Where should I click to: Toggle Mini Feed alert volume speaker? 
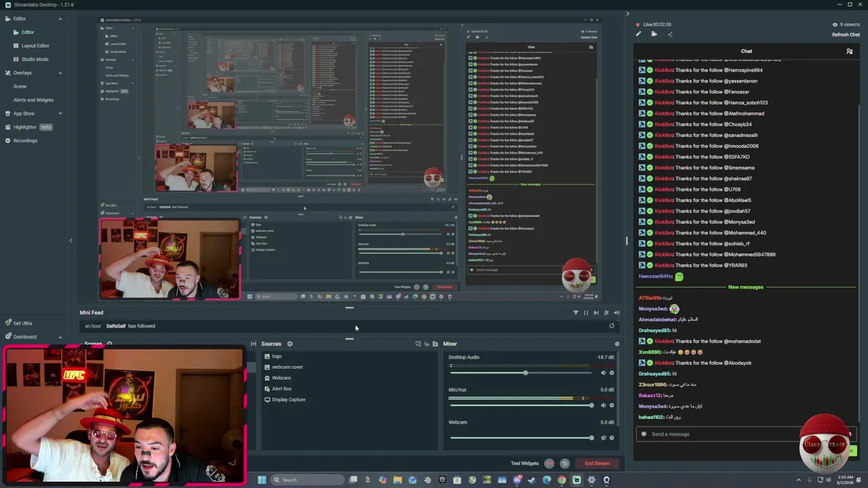616,312
